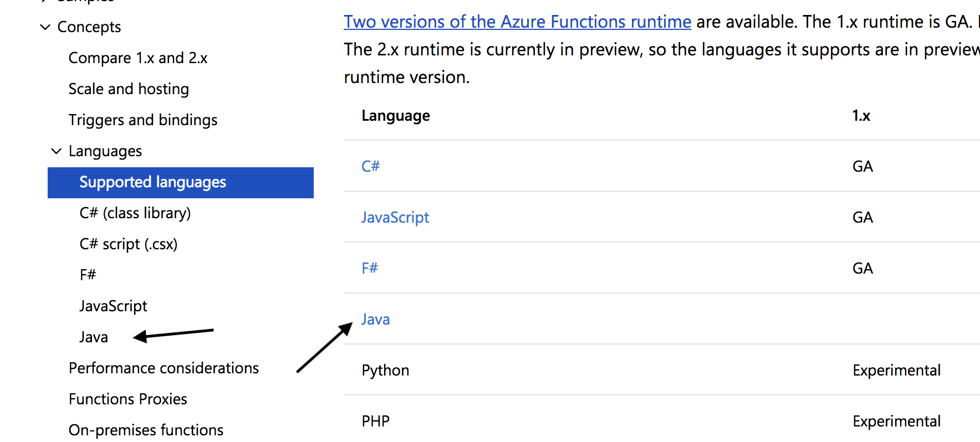Open F# entry in sidebar
This screenshot has width=980, height=442.
pos(88,275)
